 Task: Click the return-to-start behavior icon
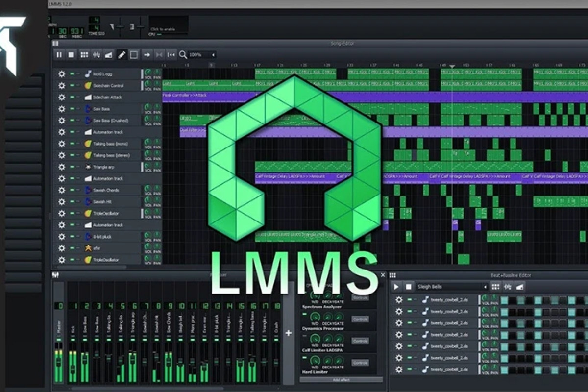pyautogui.click(x=171, y=55)
